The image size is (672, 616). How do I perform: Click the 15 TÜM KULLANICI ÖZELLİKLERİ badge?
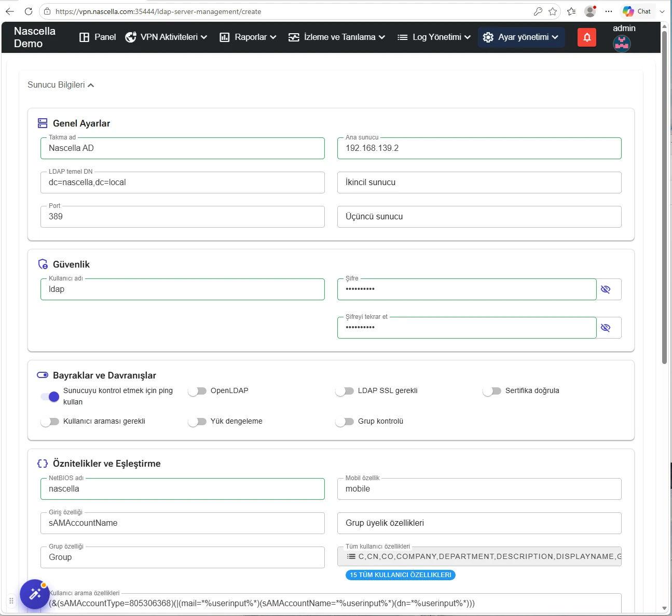pyautogui.click(x=401, y=575)
